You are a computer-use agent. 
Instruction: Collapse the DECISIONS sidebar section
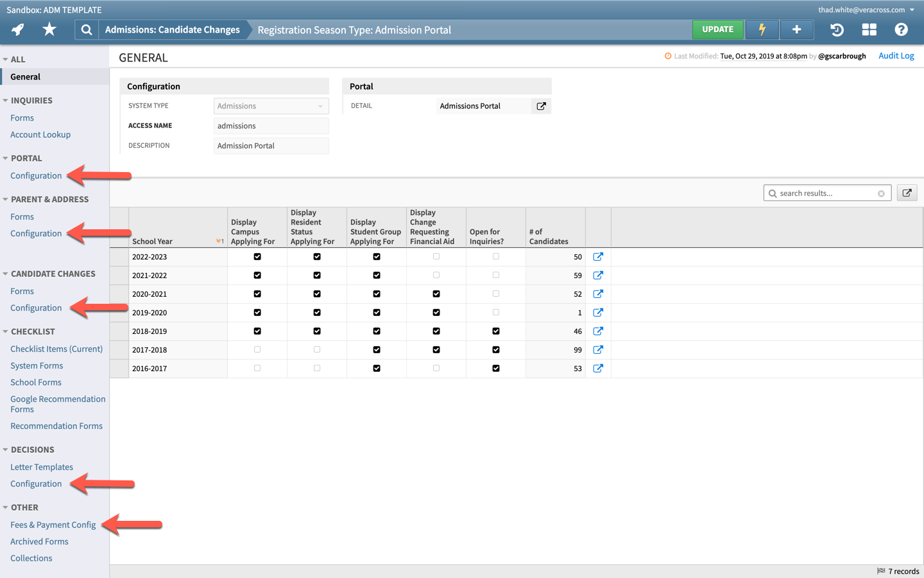(5, 450)
